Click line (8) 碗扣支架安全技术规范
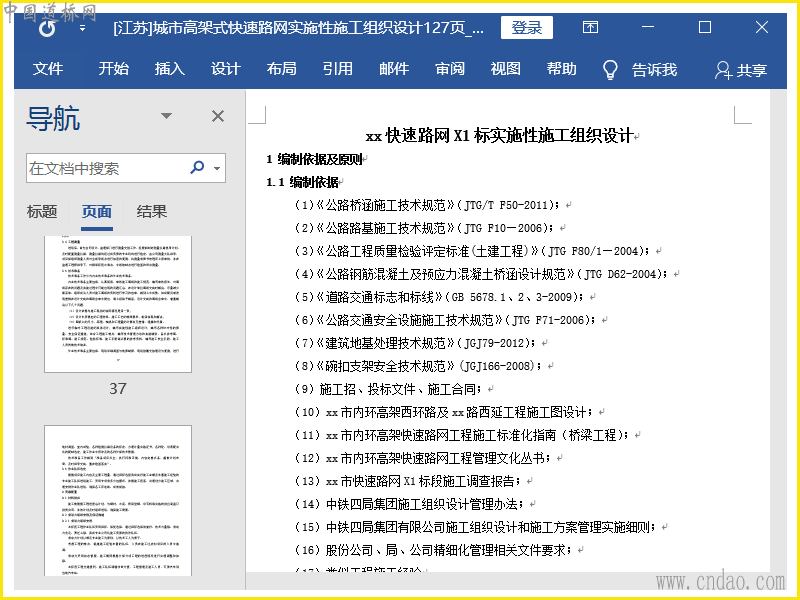This screenshot has width=800, height=600. click(417, 366)
